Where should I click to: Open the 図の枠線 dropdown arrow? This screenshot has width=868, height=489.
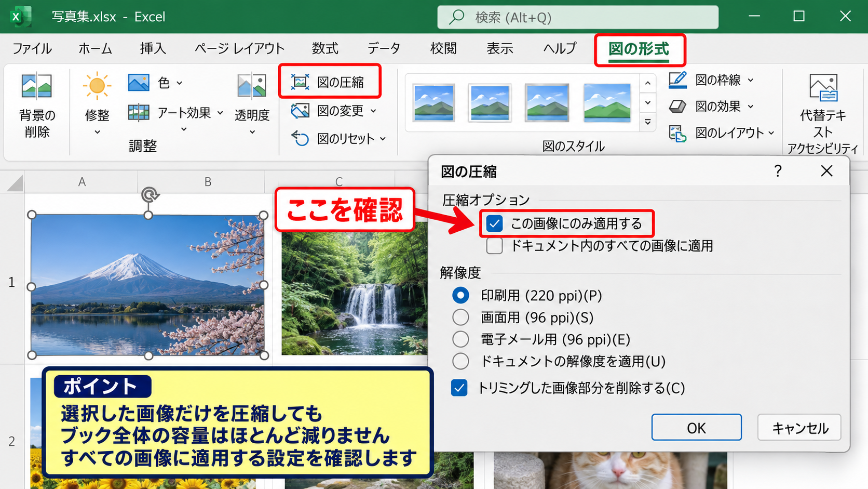click(x=751, y=80)
